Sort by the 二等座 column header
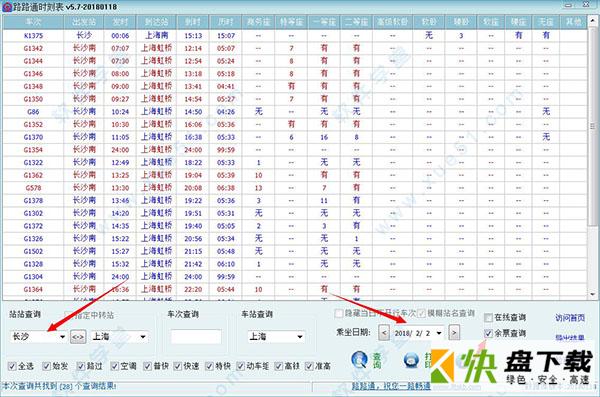This screenshot has height=397, width=600. tap(356, 22)
